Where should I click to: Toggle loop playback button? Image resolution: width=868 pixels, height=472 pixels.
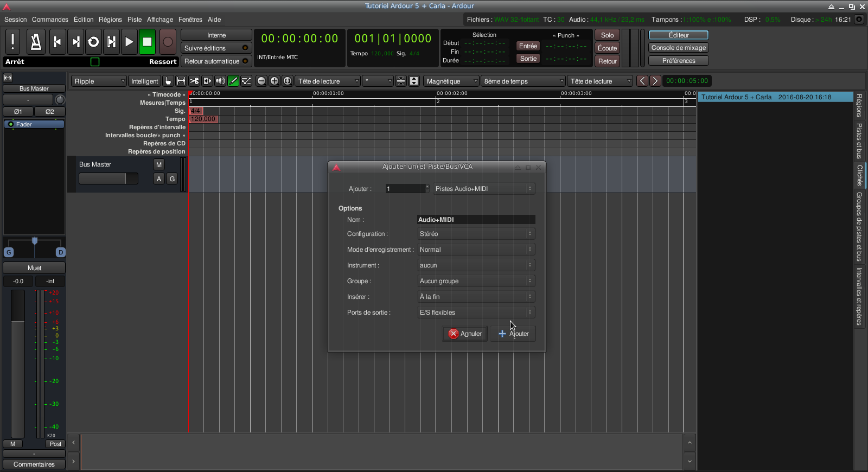pos(93,42)
